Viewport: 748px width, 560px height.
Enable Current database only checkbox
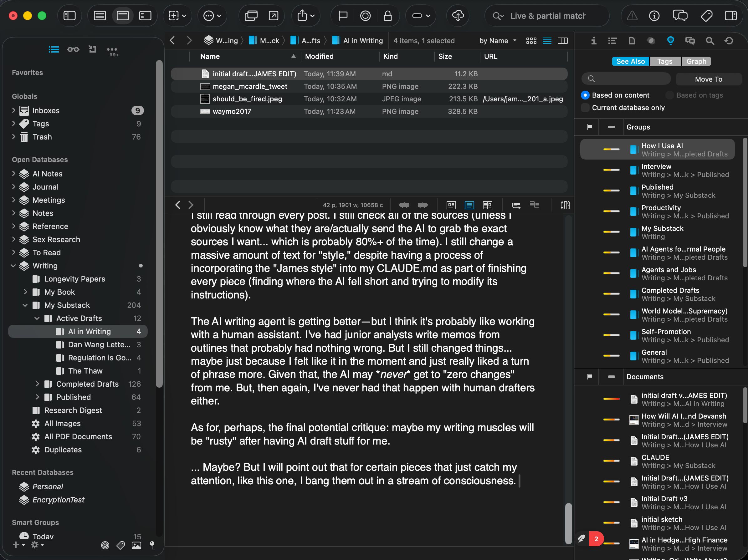pyautogui.click(x=585, y=108)
